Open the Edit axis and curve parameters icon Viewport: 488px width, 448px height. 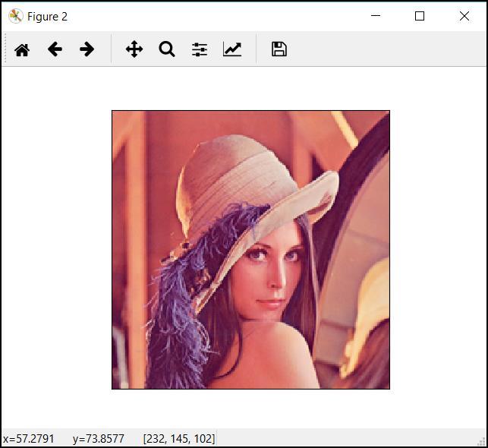(232, 49)
